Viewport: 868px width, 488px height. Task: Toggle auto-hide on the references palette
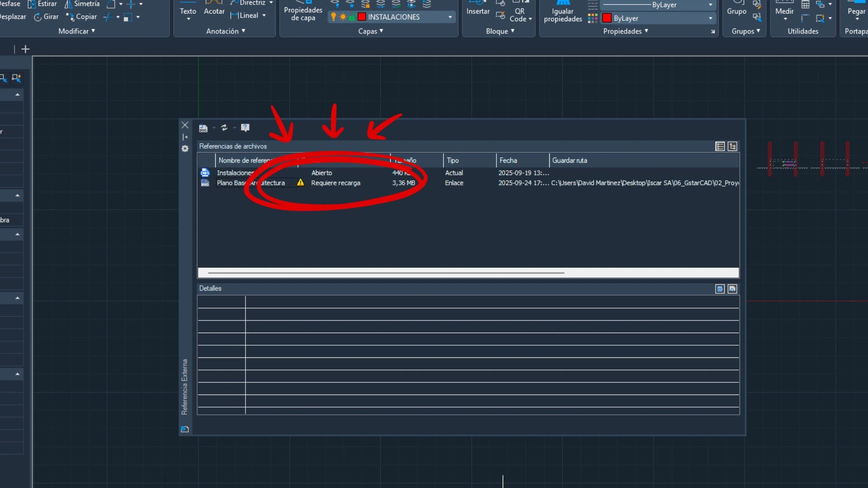pyautogui.click(x=185, y=137)
